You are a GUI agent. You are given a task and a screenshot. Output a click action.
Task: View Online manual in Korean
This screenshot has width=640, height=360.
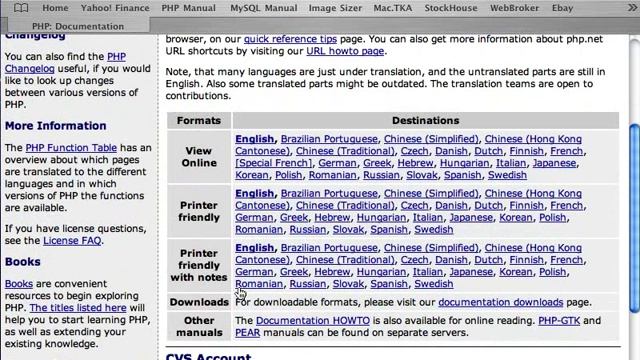click(252, 175)
